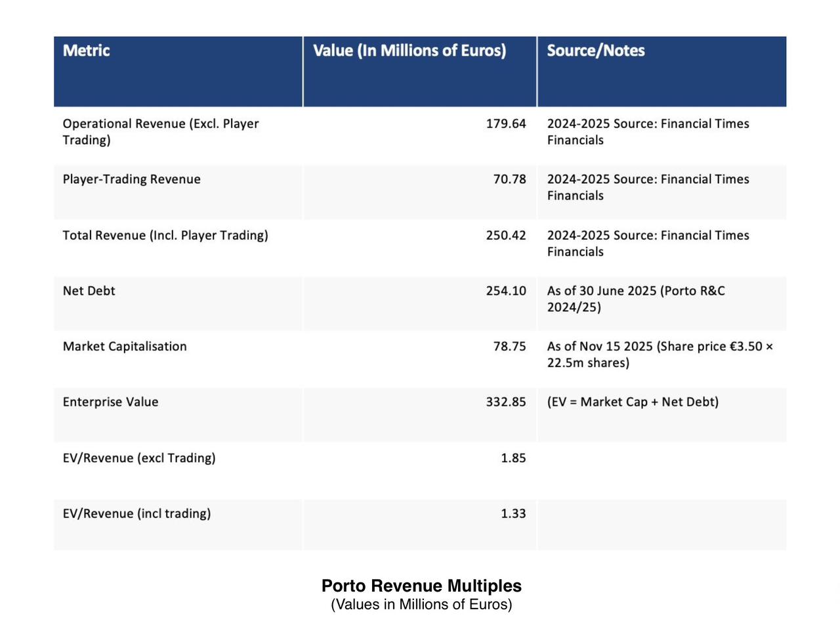840x629 pixels.
Task: Select the Market Capitalisation label
Action: (125, 346)
